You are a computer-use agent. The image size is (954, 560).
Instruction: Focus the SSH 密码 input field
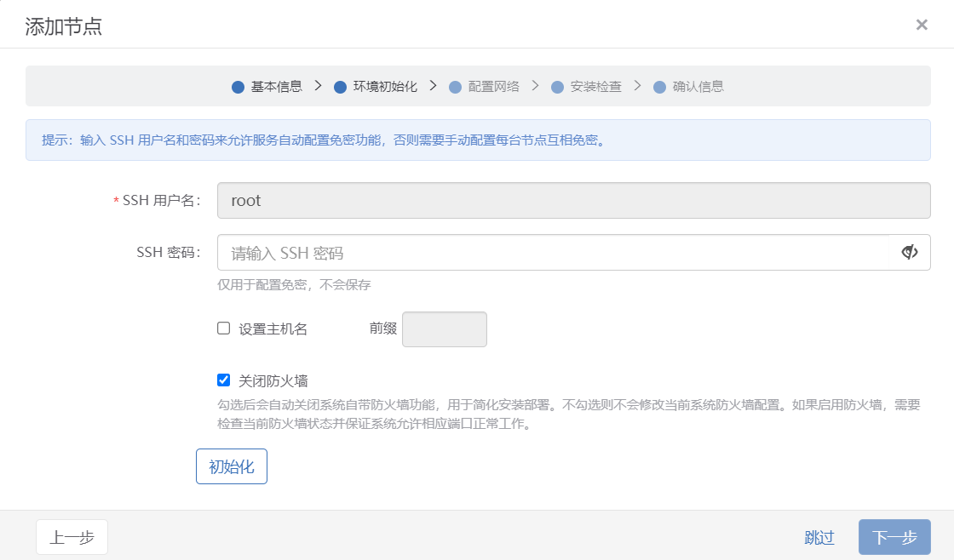[x=554, y=253]
